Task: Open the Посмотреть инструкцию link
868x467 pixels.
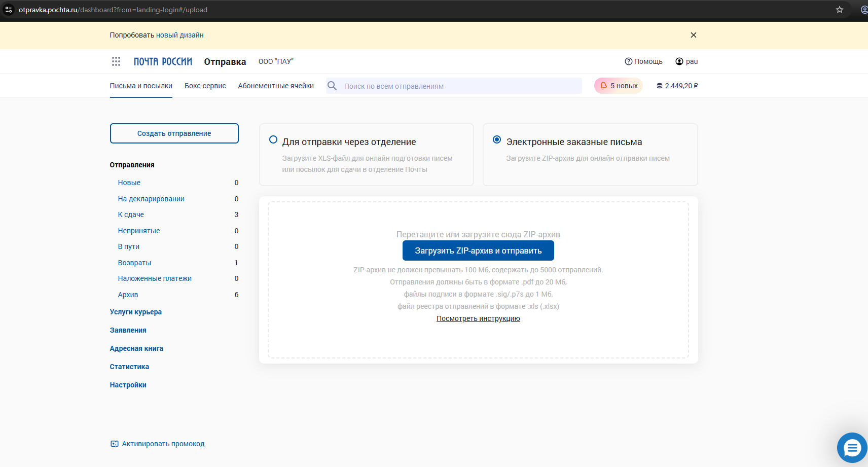Action: pos(478,318)
